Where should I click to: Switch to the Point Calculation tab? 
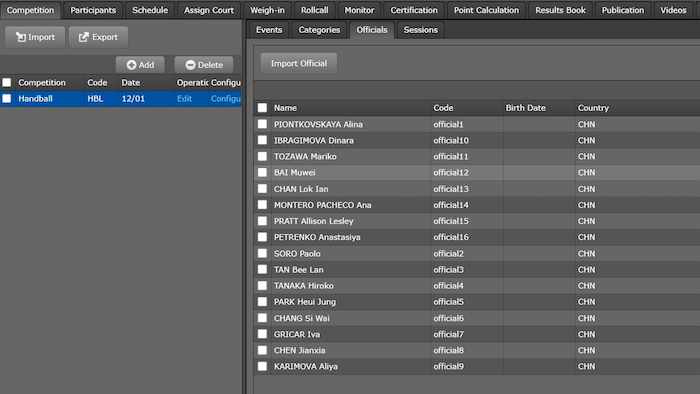tap(486, 10)
